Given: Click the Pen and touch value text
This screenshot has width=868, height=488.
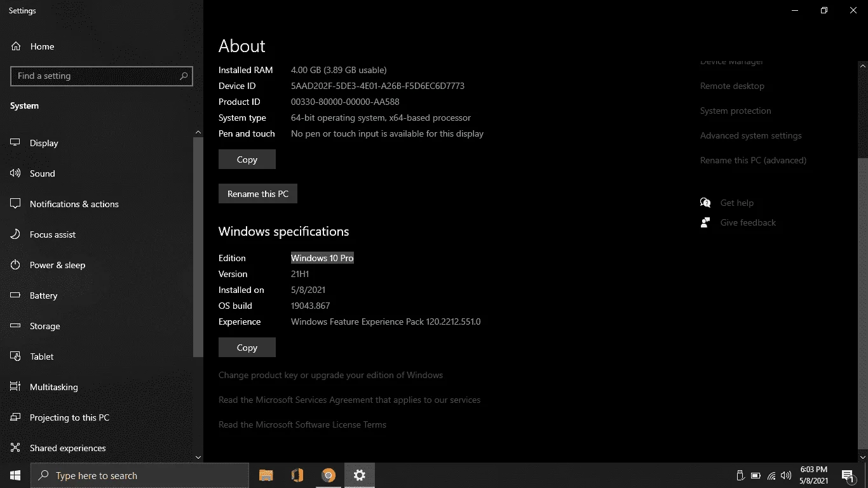Looking at the screenshot, I should click(387, 133).
